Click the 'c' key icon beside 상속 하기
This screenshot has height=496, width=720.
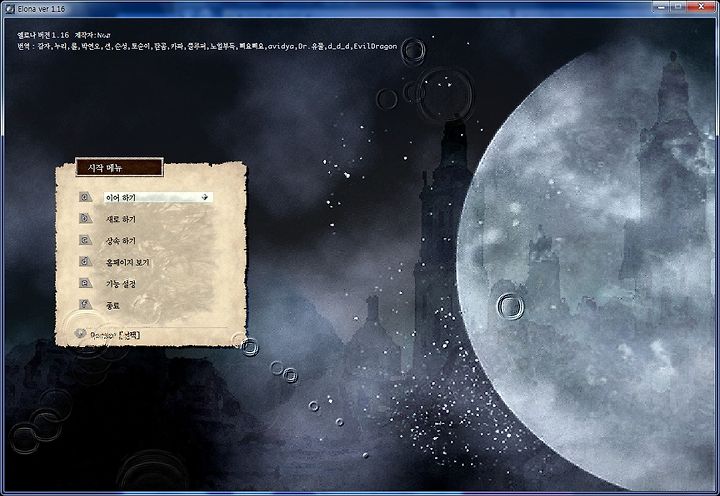point(85,240)
